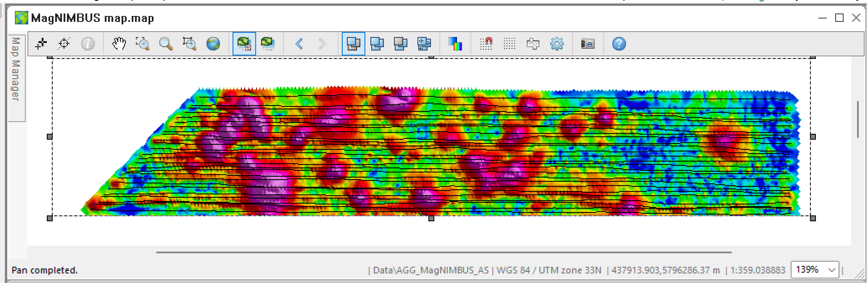868x283 pixels.
Task: Zoom to full map extent with globe icon
Action: point(213,43)
